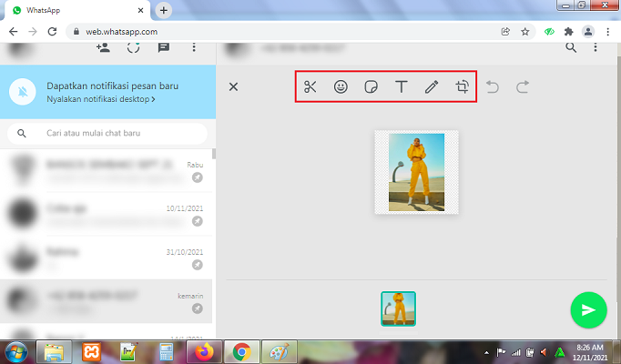The image size is (621, 364).
Task: Click the muted bell notification icon
Action: [23, 92]
